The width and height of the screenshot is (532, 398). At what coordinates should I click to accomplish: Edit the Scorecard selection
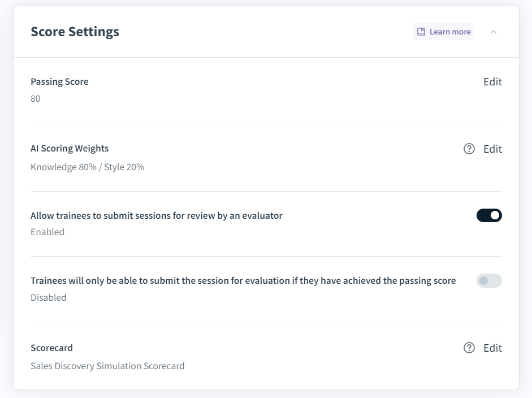point(492,348)
